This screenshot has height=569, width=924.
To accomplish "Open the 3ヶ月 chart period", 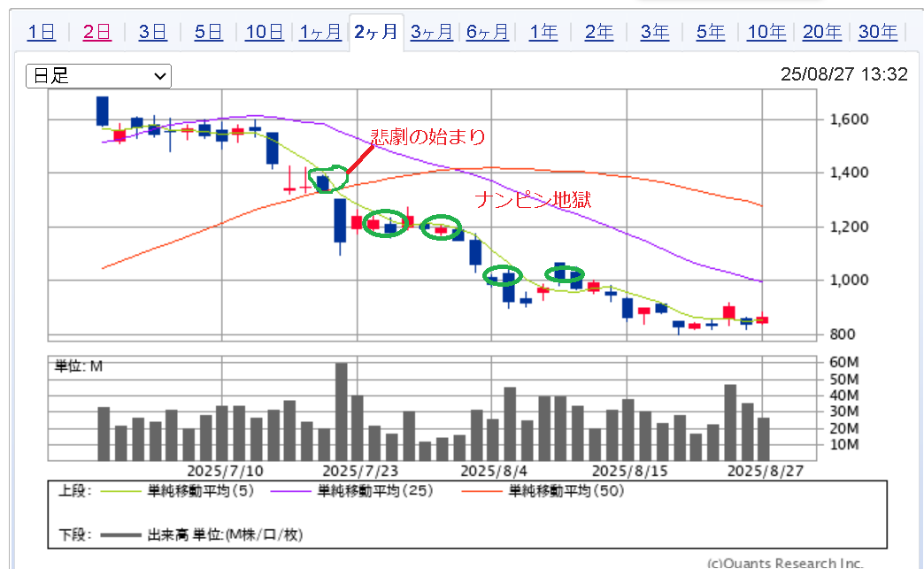I will click(x=433, y=33).
